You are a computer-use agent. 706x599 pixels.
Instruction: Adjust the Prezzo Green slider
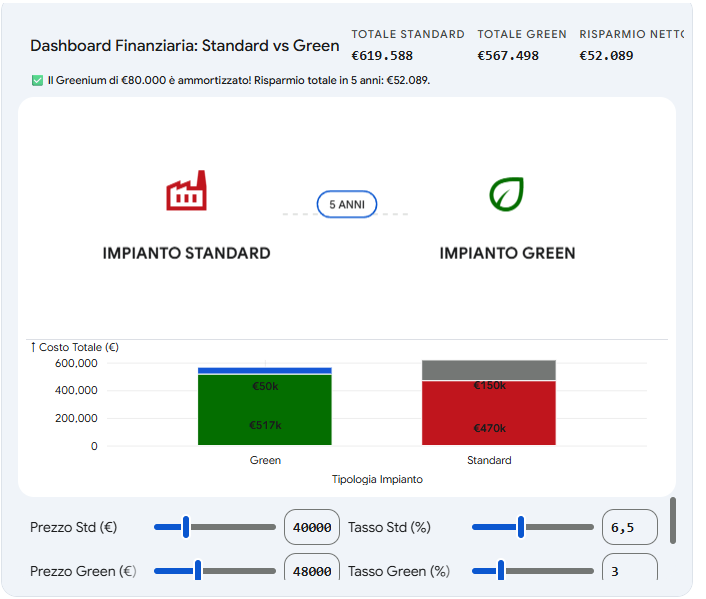pyautogui.click(x=215, y=571)
